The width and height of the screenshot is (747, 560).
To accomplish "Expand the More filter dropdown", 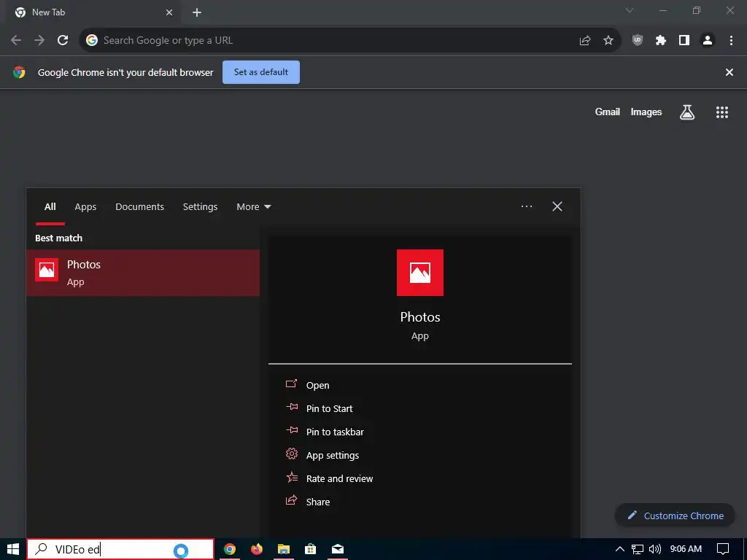I will [253, 206].
